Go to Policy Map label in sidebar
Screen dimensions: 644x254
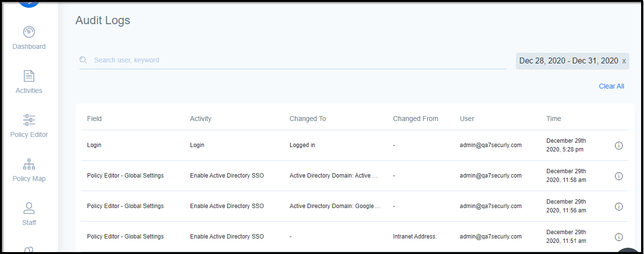tap(29, 179)
